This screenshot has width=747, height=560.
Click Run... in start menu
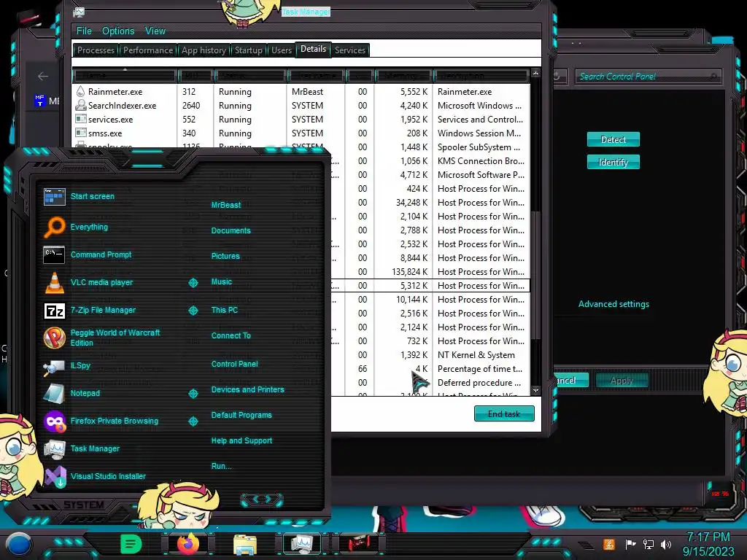222,466
